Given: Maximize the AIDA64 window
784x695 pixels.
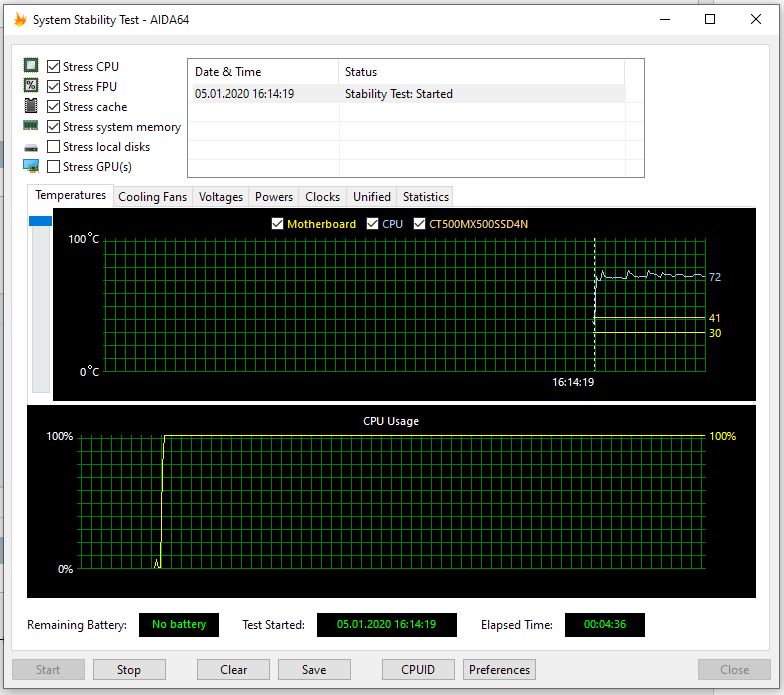Looking at the screenshot, I should [710, 20].
